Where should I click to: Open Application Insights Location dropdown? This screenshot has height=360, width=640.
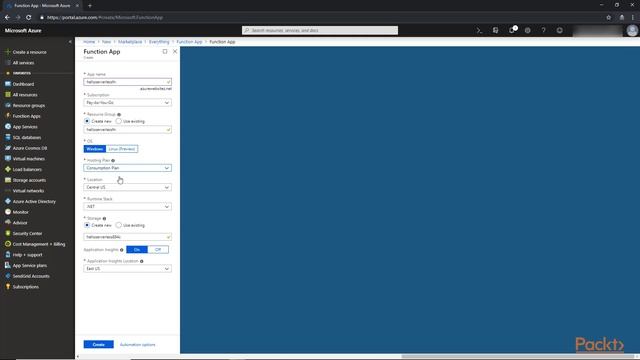pyautogui.click(x=127, y=269)
